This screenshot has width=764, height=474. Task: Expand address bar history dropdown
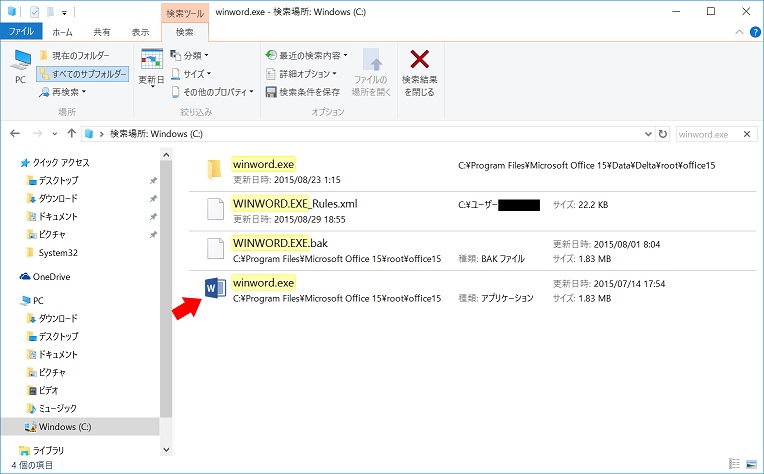tap(648, 134)
